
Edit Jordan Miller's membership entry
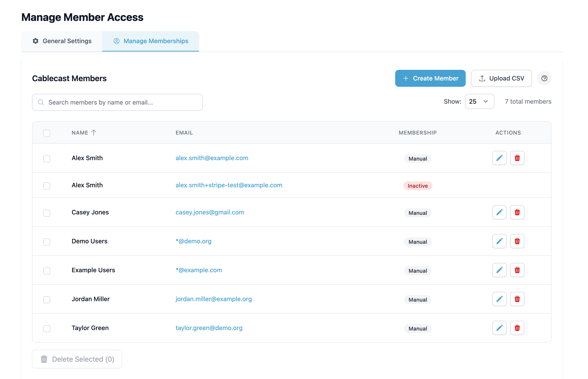click(x=499, y=299)
